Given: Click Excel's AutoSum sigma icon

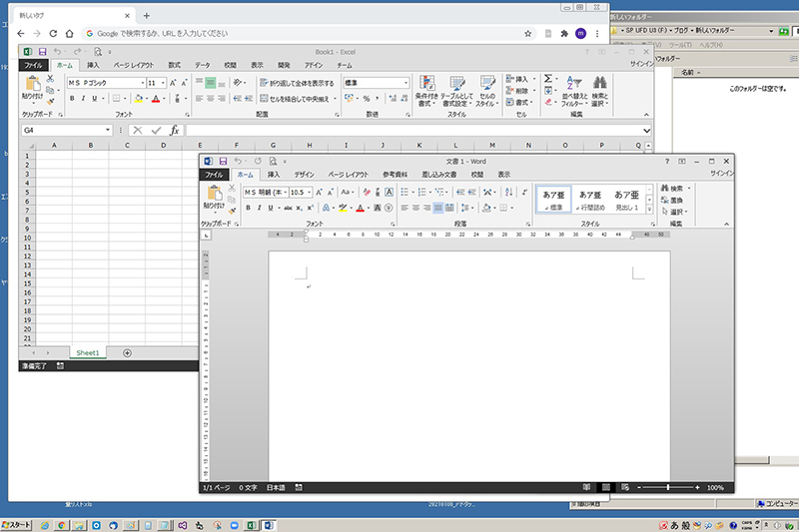Looking at the screenshot, I should click(547, 79).
